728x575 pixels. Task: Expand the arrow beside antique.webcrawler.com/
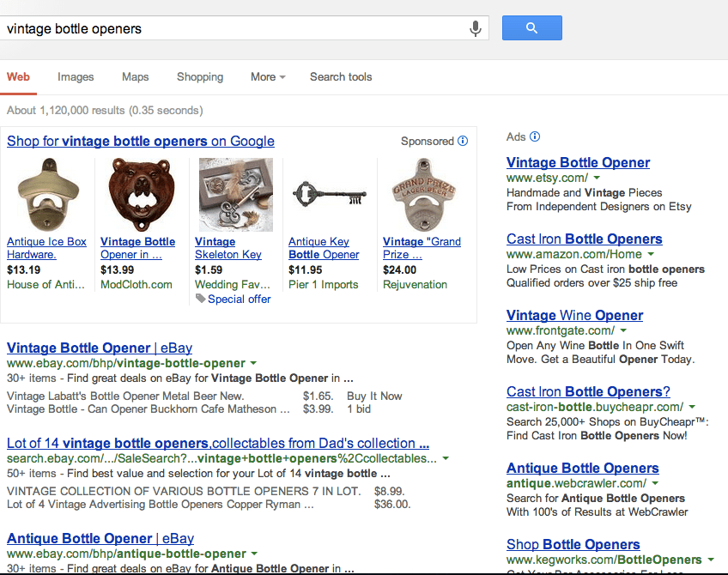[x=655, y=482]
